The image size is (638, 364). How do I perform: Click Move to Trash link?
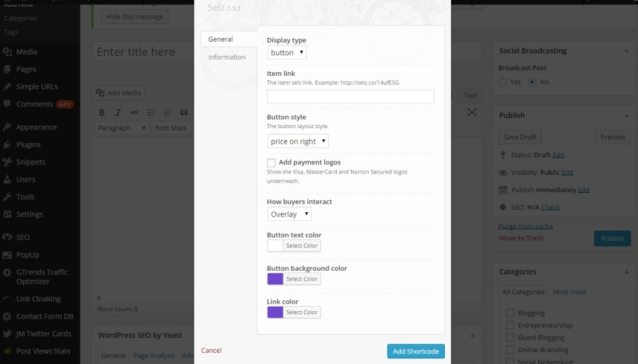point(521,238)
